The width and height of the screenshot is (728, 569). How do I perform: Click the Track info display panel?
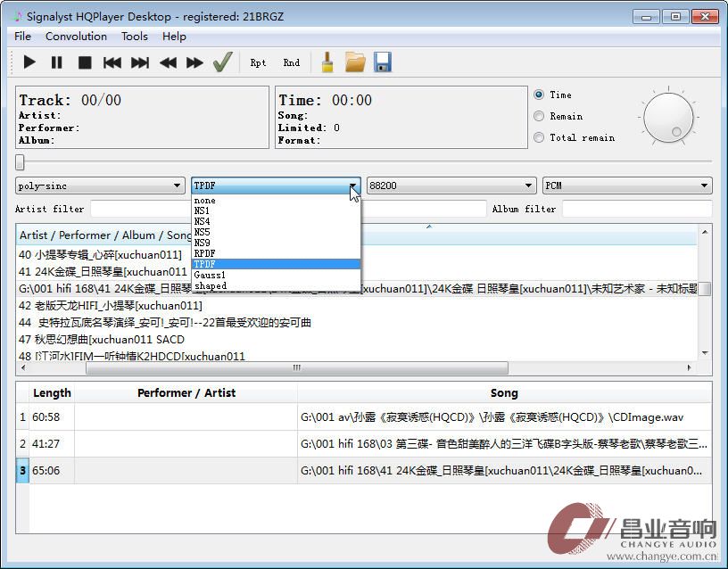coord(142,118)
